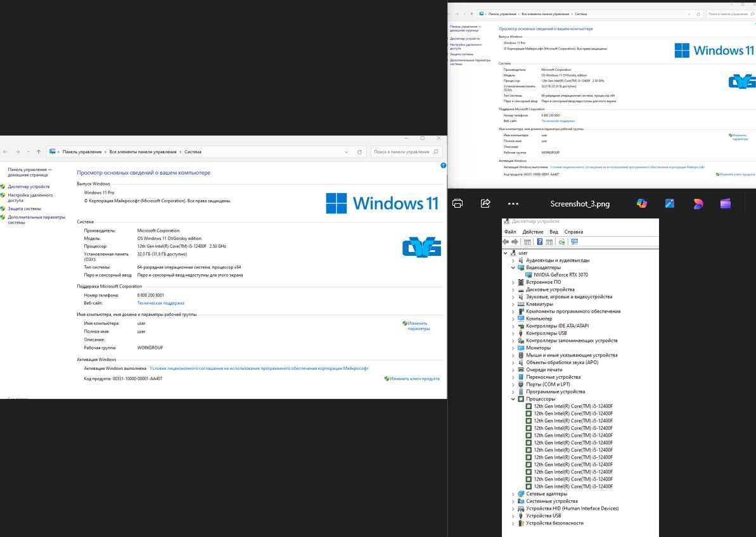The height and width of the screenshot is (537, 756).
Task: Expand the Контроллеры USB category
Action: (x=513, y=333)
